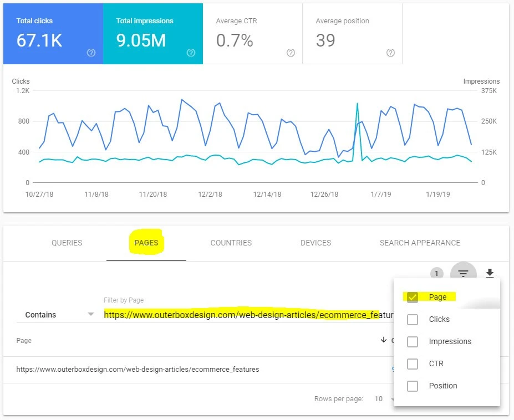Click the filter count badge showing 1

pyautogui.click(x=437, y=273)
